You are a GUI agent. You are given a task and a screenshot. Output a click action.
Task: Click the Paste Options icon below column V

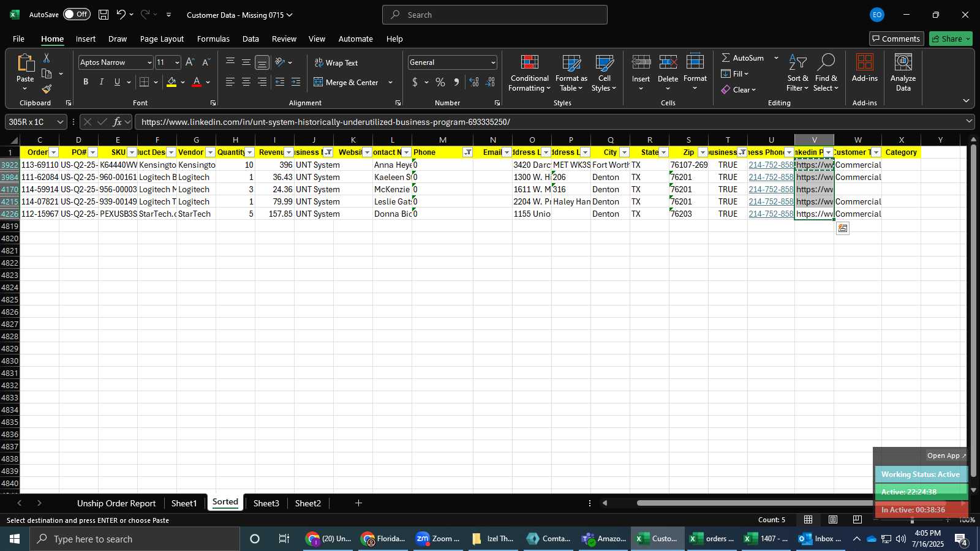click(x=843, y=228)
